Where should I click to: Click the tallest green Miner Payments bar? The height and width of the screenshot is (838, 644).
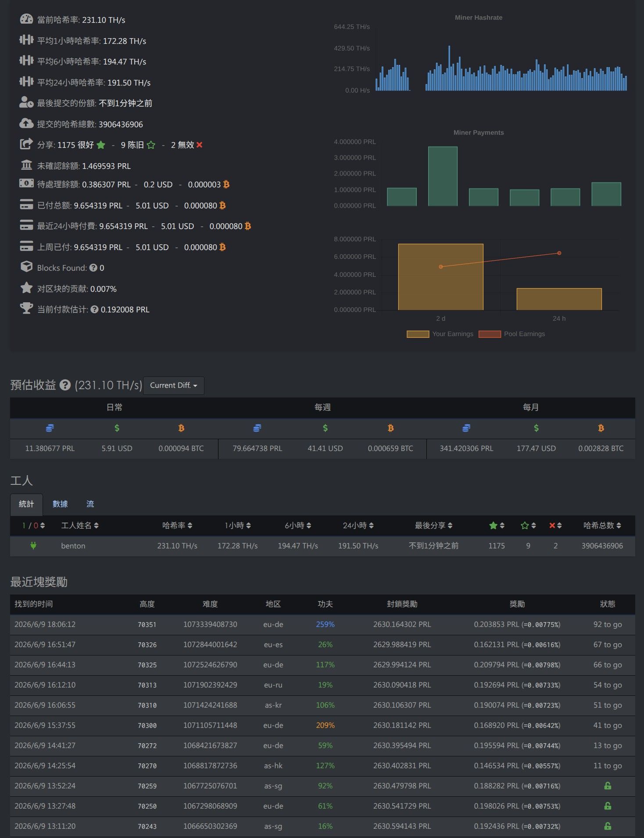pos(443,176)
